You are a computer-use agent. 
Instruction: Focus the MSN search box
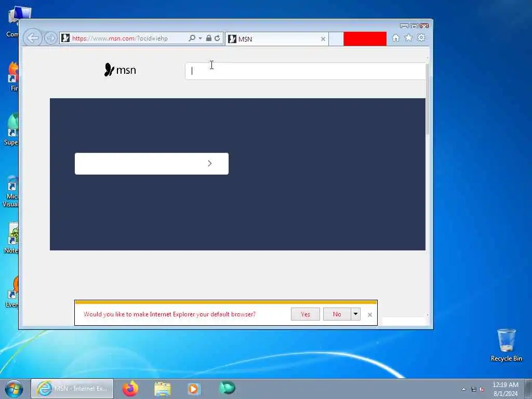tap(305, 71)
